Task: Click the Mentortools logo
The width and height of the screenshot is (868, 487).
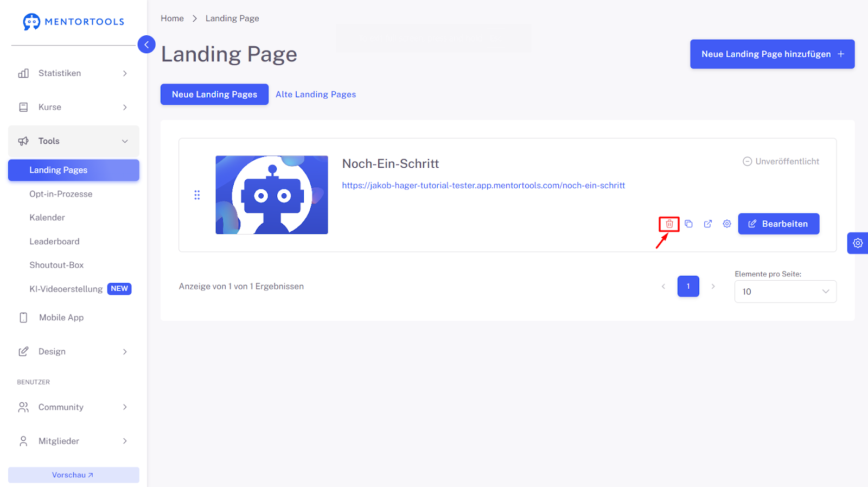Action: (74, 22)
